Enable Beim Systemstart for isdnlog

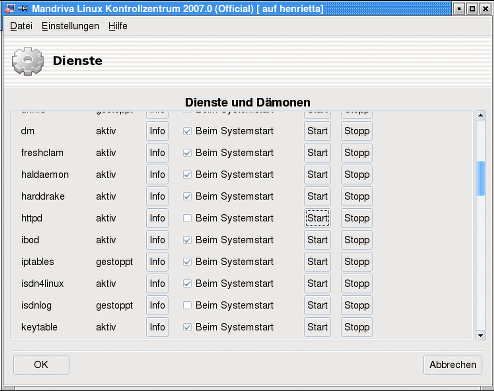pyautogui.click(x=187, y=305)
